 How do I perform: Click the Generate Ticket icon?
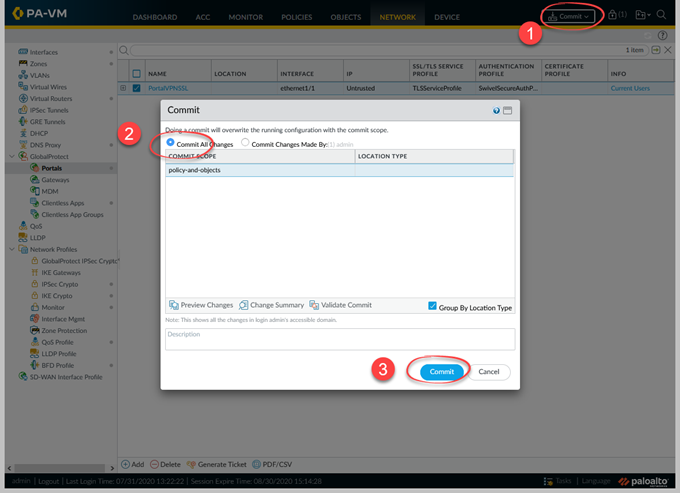192,464
